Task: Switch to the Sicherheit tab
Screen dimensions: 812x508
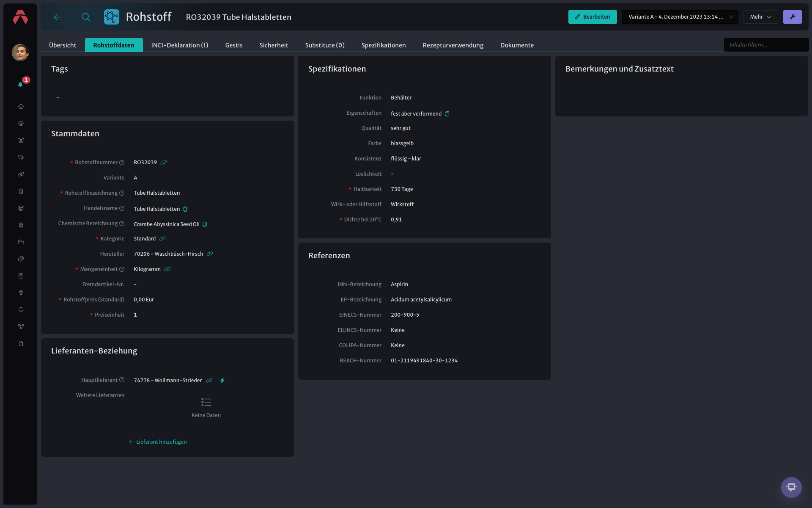Action: point(274,45)
